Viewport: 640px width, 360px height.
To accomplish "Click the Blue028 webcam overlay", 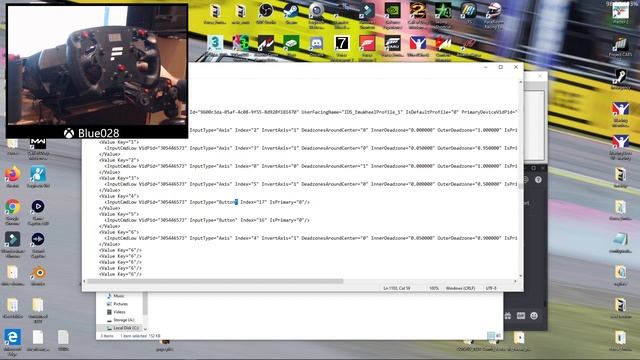I will click(x=97, y=71).
